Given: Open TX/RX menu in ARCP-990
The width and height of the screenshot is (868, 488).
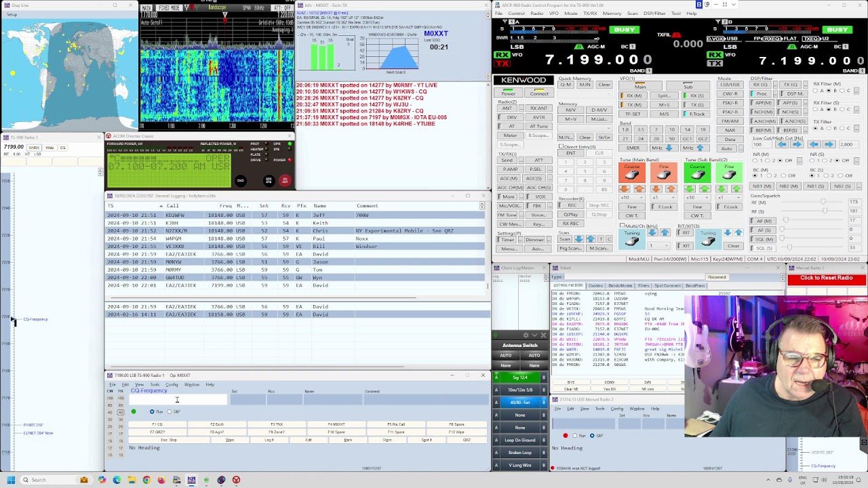Looking at the screenshot, I should point(590,14).
